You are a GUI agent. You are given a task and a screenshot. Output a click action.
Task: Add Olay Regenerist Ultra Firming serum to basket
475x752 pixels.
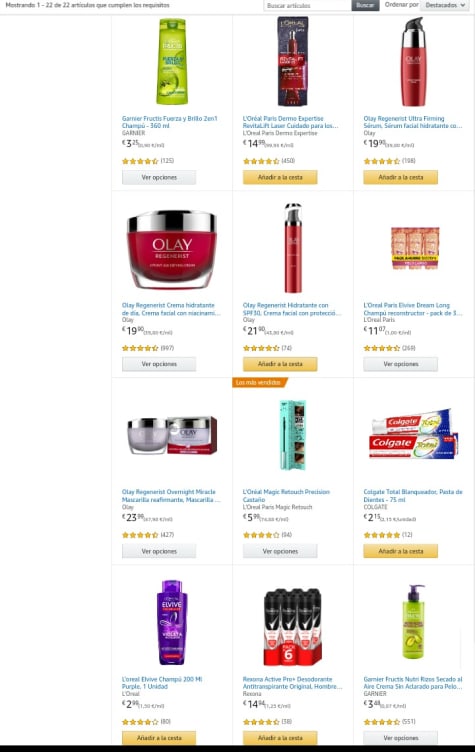coord(401,177)
